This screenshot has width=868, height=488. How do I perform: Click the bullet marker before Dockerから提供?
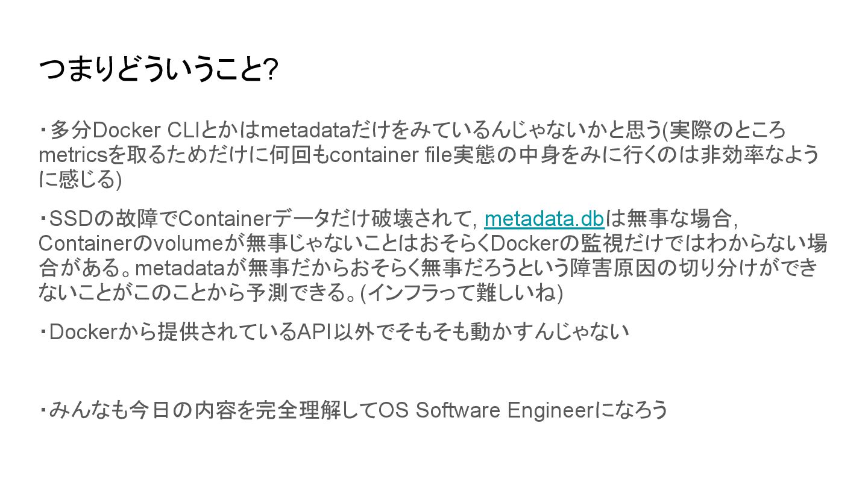pyautogui.click(x=44, y=331)
